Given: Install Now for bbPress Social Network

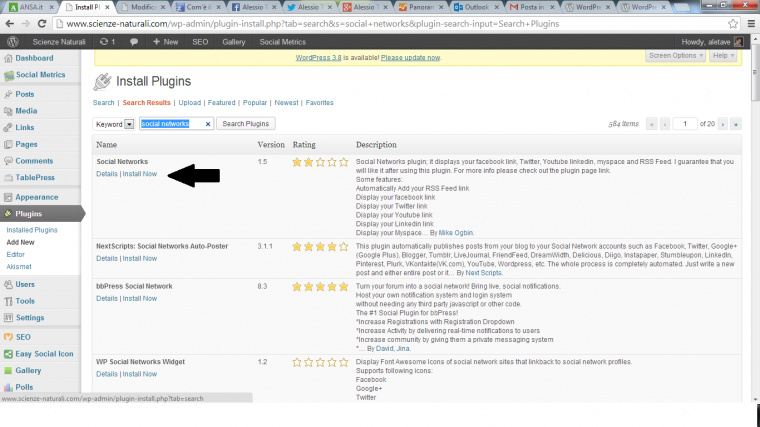Looking at the screenshot, I should point(140,299).
